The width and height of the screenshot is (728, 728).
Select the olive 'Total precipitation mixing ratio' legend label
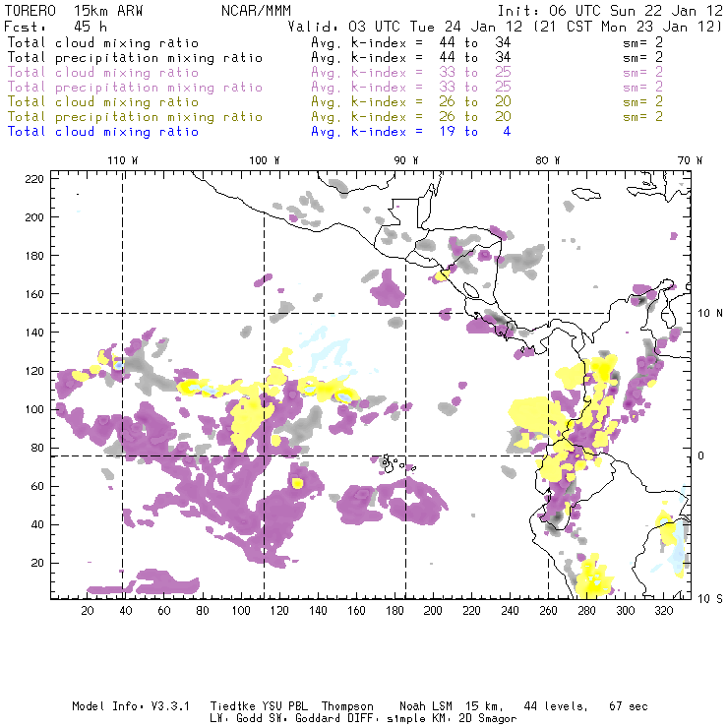(x=135, y=116)
